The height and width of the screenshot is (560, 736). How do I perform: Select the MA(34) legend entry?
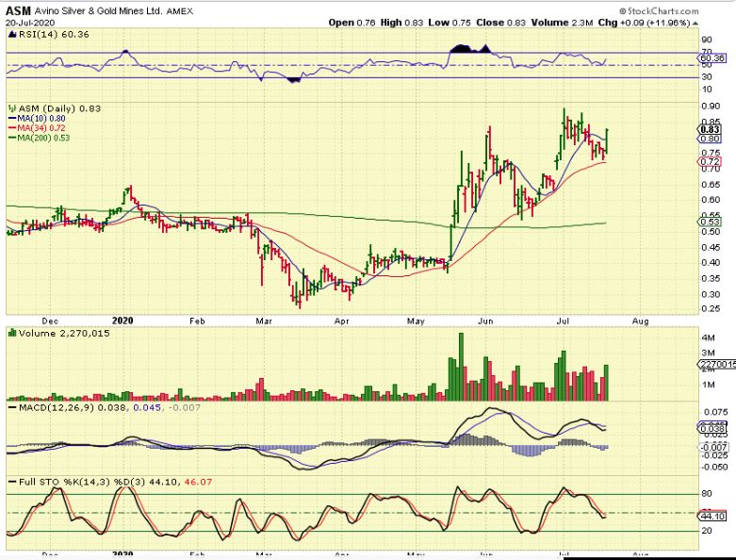click(34, 127)
